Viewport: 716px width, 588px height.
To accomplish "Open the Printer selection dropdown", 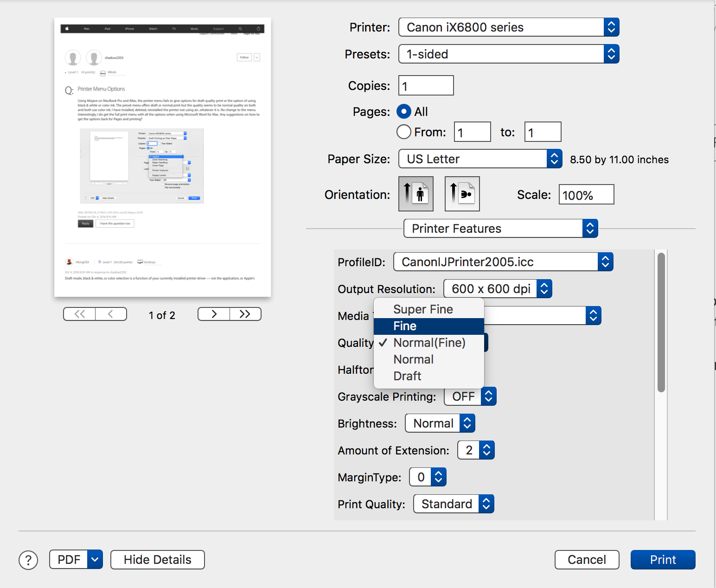I will tap(508, 27).
